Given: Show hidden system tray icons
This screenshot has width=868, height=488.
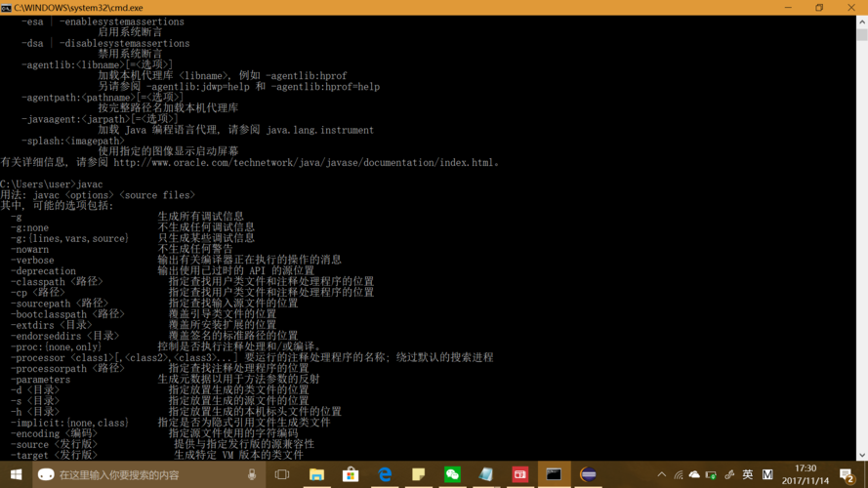Looking at the screenshot, I should point(662,474).
